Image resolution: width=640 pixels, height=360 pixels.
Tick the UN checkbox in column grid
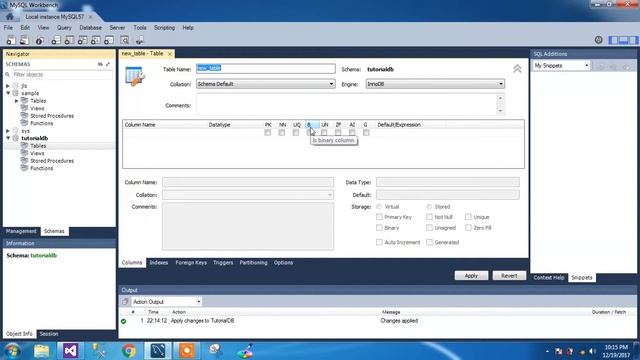(324, 133)
